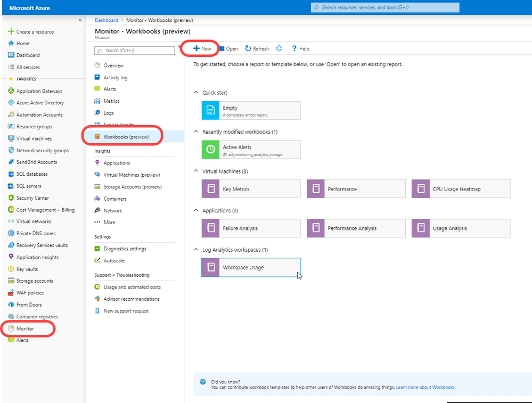Open Virtual machines favorites icon

click(x=11, y=138)
